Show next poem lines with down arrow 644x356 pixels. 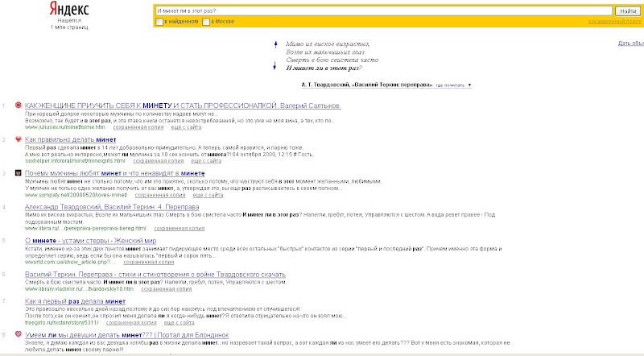point(275,65)
